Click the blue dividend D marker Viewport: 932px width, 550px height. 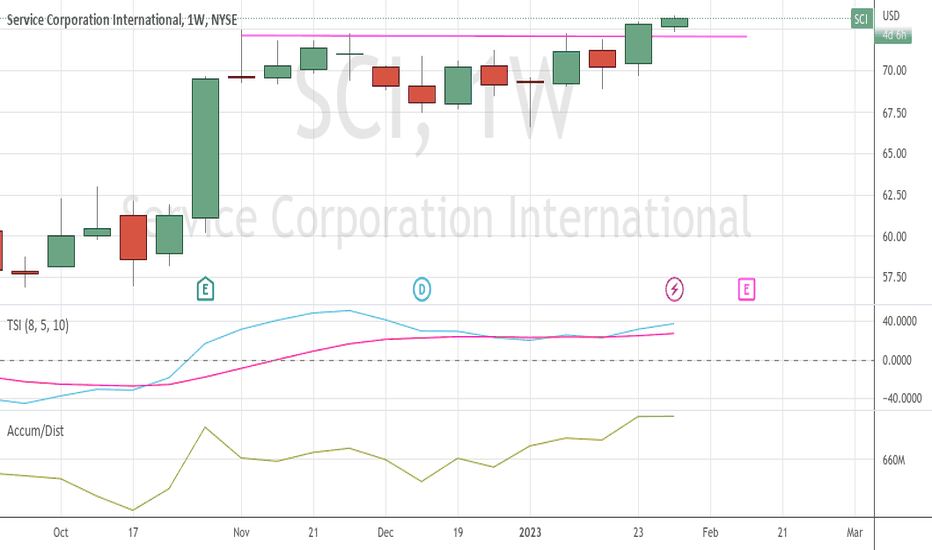coord(421,290)
